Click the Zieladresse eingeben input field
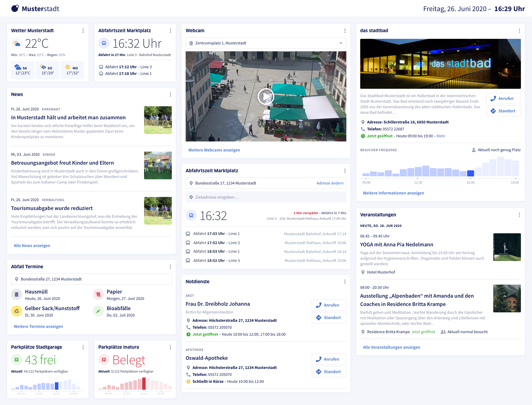 pyautogui.click(x=266, y=197)
